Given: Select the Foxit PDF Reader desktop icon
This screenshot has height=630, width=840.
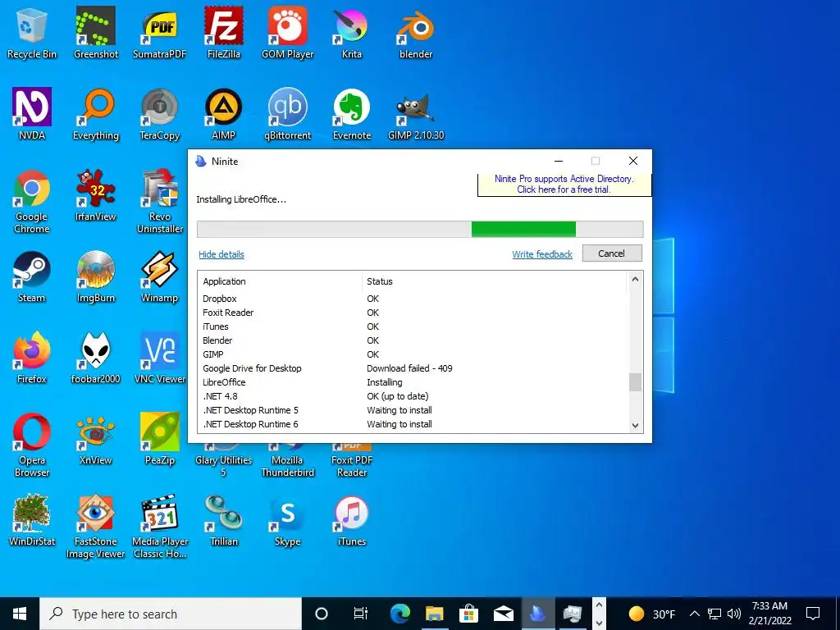Looking at the screenshot, I should (351, 461).
